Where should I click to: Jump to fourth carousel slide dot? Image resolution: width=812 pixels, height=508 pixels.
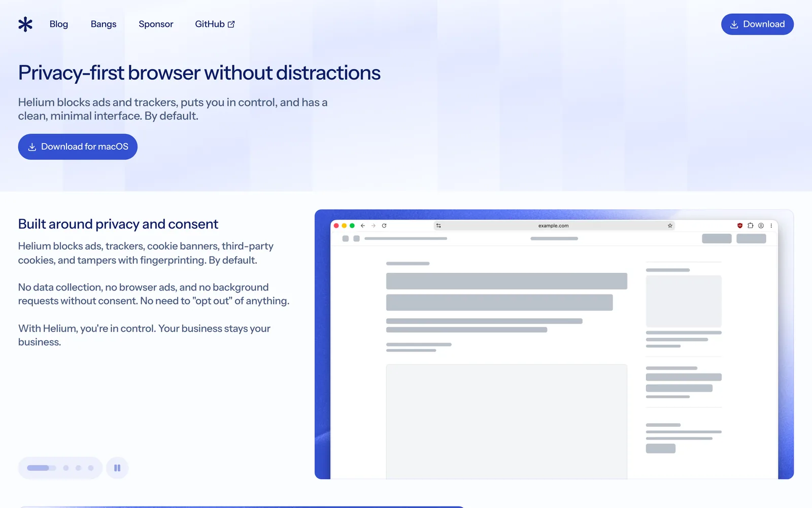(x=91, y=468)
